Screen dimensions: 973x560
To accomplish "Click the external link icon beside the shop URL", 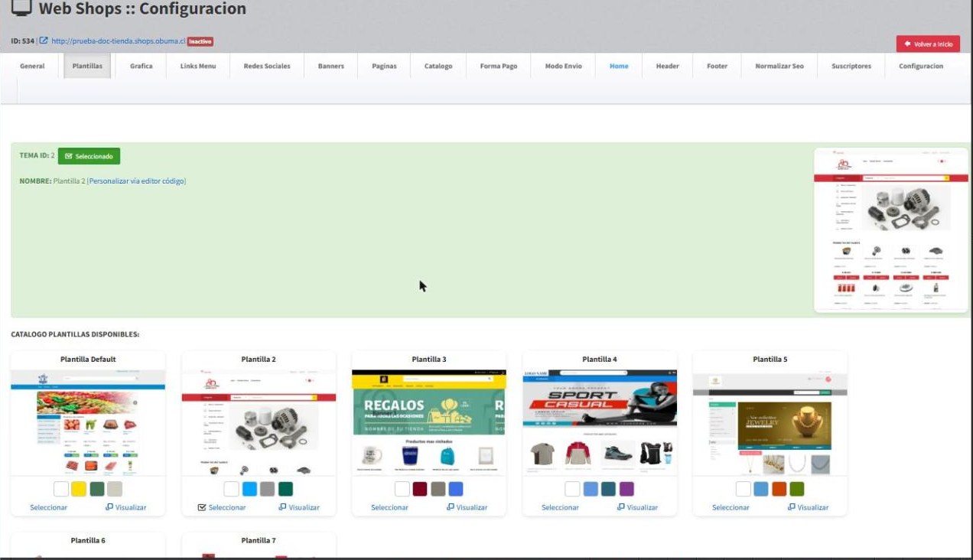I will [x=44, y=41].
